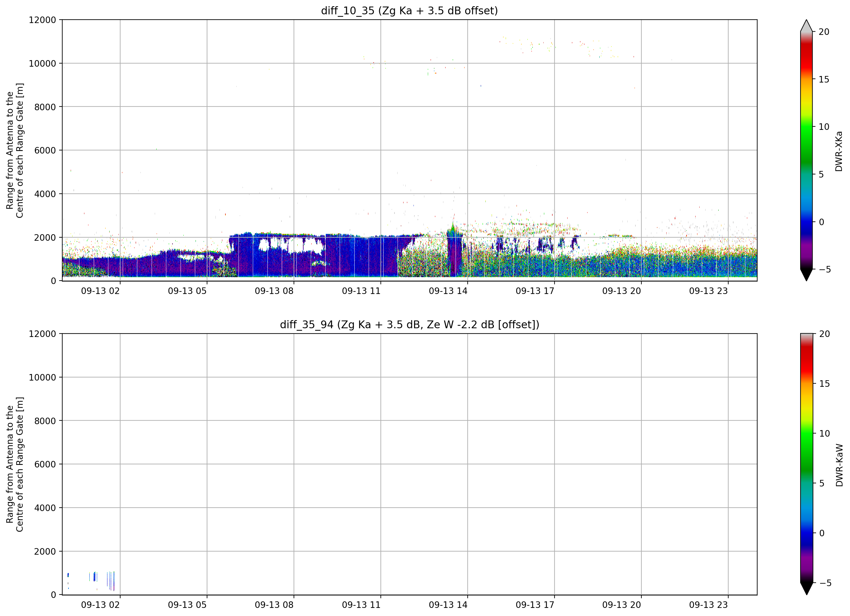
Task: Select the "DWR-XKa" colorbar label
Action: (839, 151)
